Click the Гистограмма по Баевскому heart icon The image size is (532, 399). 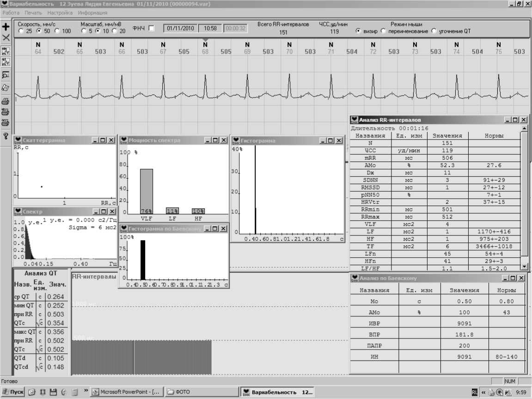pos(124,229)
